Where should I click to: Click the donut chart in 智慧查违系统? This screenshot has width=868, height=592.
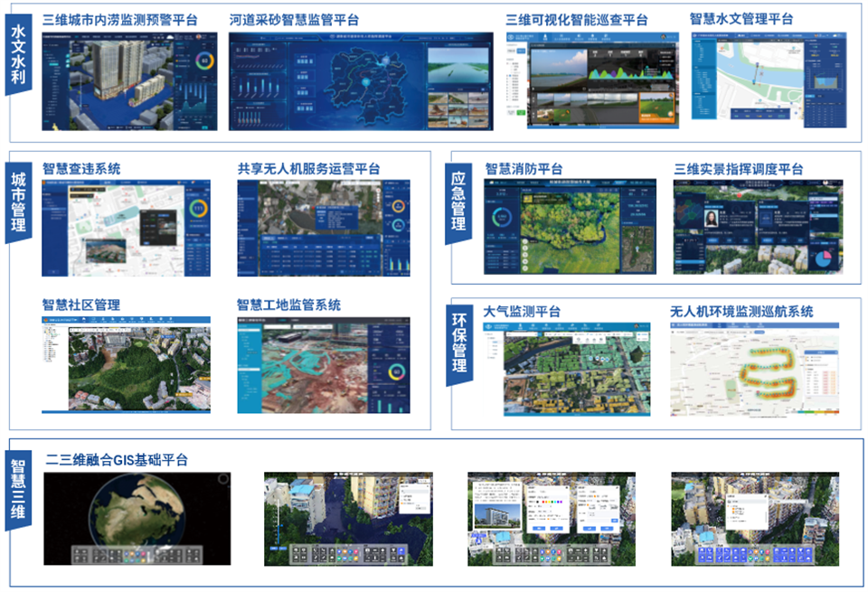pyautogui.click(x=198, y=210)
